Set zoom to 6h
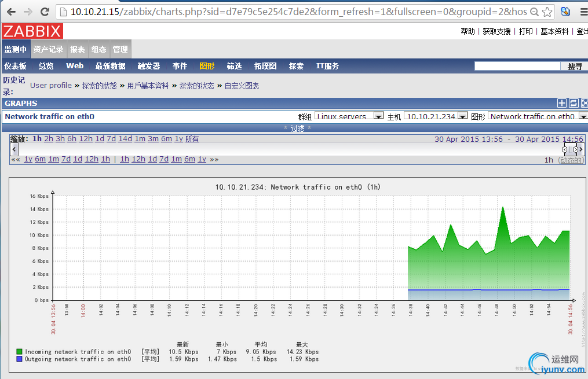Image resolution: width=588 pixels, height=379 pixels. [x=72, y=139]
